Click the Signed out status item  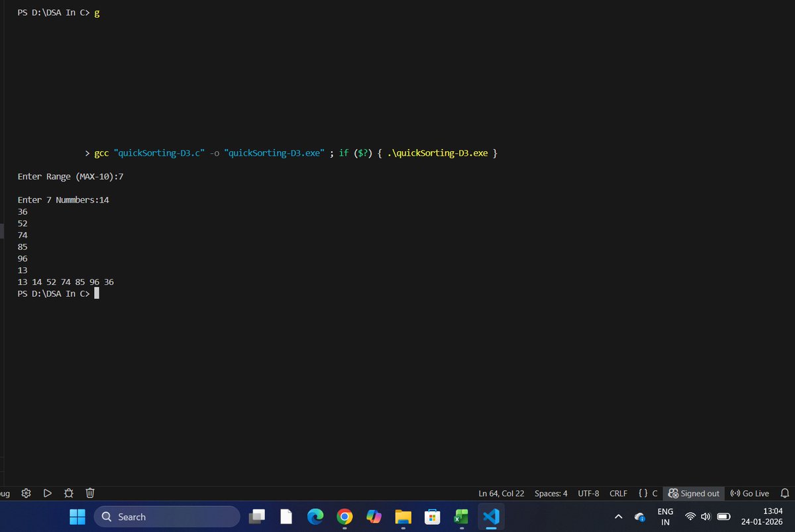(x=694, y=494)
